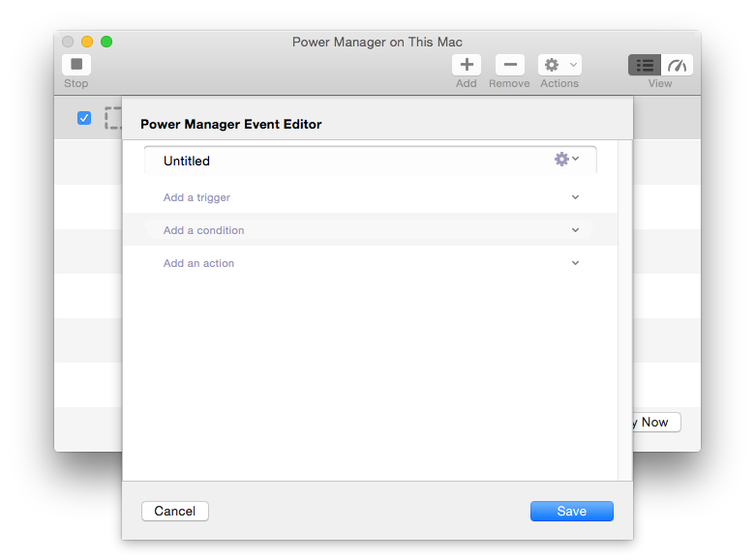Viewport: 755px width, 560px height.
Task: Open the Actions gear menu in toolbar
Action: pyautogui.click(x=559, y=65)
